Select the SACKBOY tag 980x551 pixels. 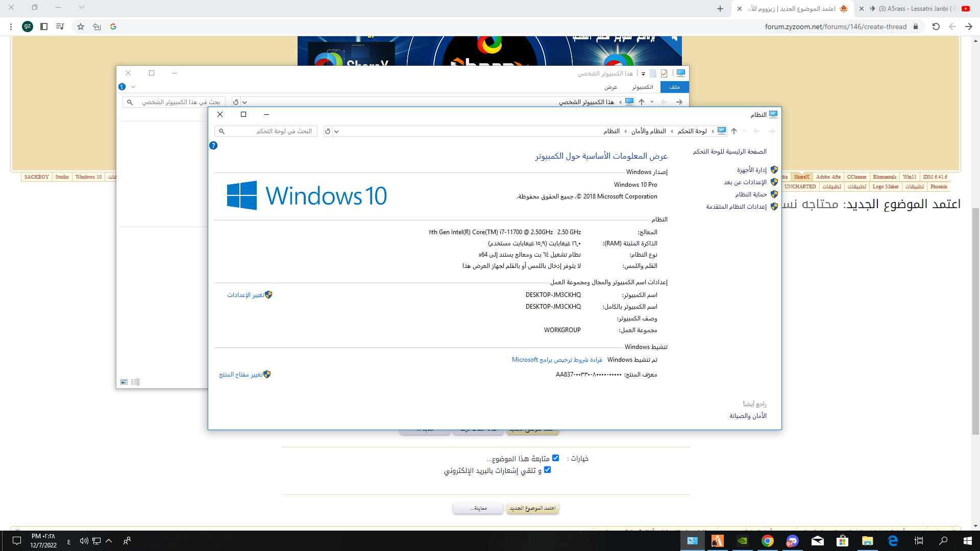click(x=37, y=177)
